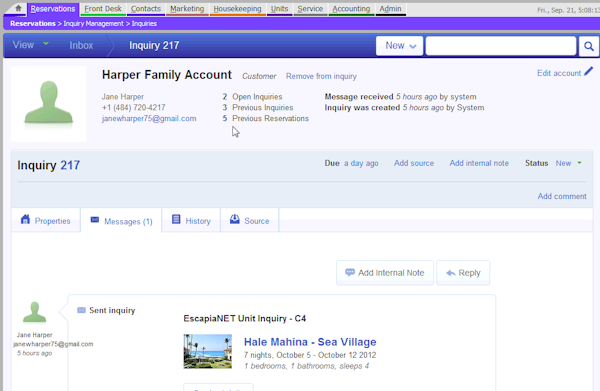
Task: Go back to Inbox breadcrumb
Action: click(x=81, y=46)
